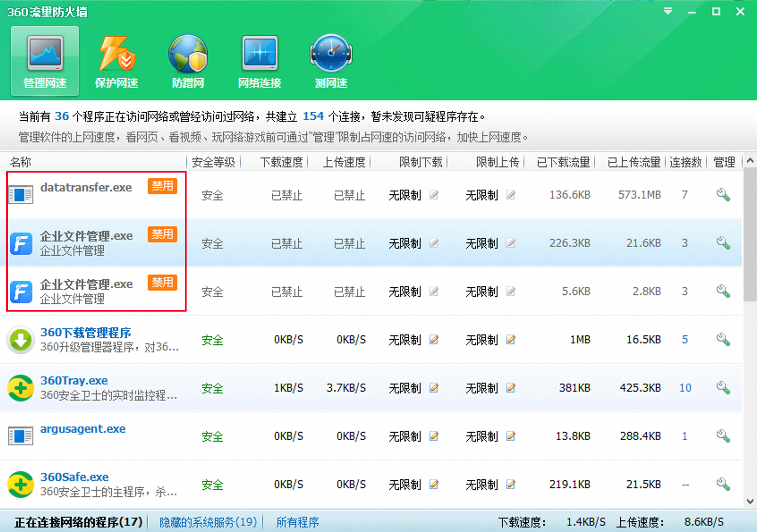Image resolution: width=757 pixels, height=532 pixels.
Task: Open manage wrench for 360Safe.exe
Action: [x=723, y=484]
